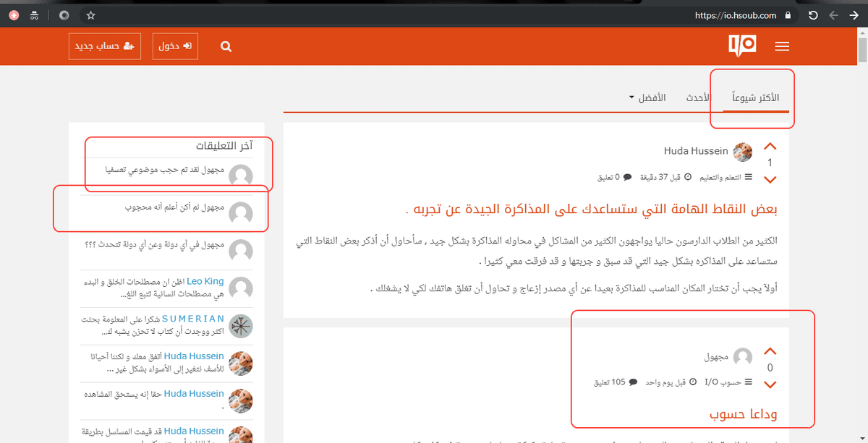This screenshot has width=868, height=443.
Task: Click the SUMERIAN commenter avatar
Action: point(241,326)
